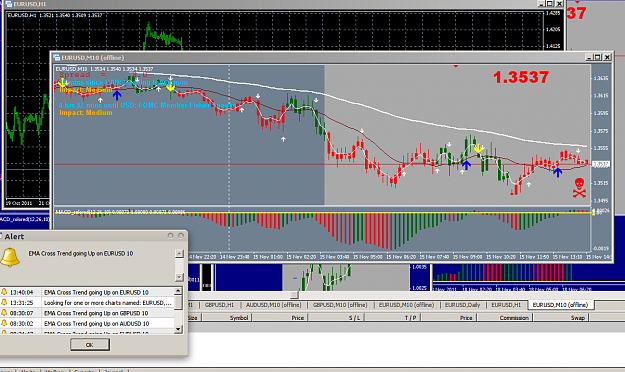Click the alert message box scroll-down arrow
The image size is (625, 372).
click(179, 277)
